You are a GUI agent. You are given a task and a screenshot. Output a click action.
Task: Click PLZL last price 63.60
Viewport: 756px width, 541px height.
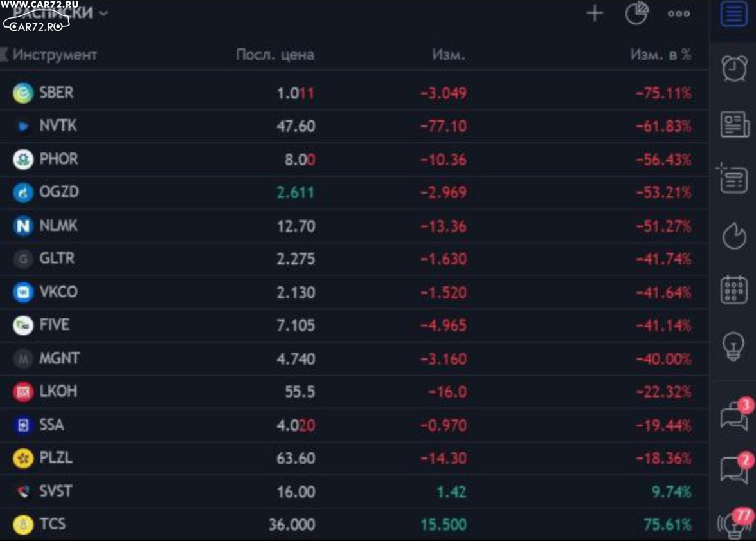click(296, 458)
